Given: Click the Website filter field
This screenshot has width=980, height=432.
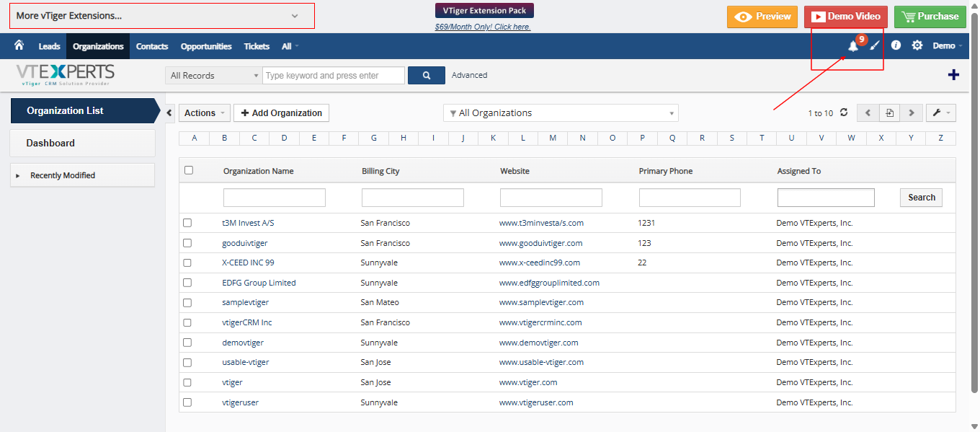Looking at the screenshot, I should pyautogui.click(x=551, y=198).
